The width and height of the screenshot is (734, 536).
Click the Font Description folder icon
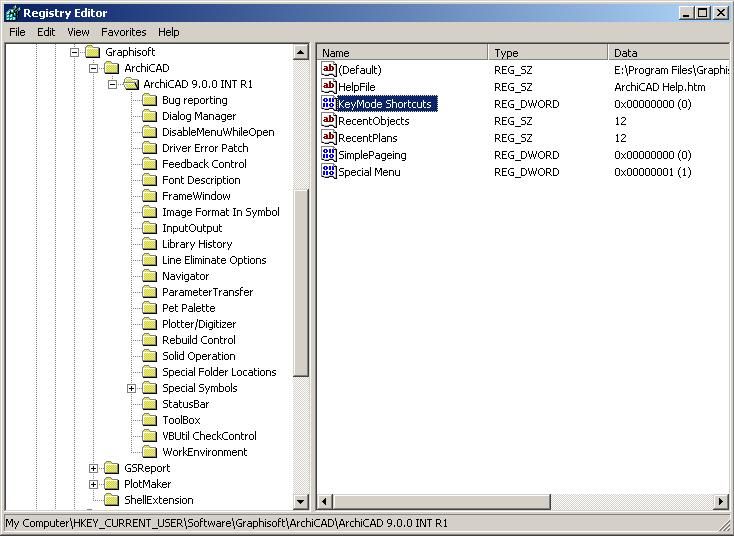149,180
